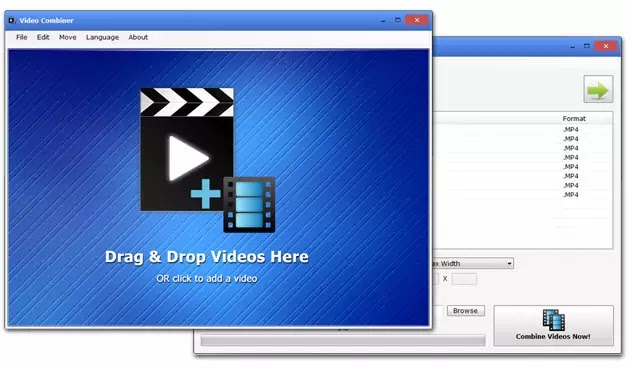Viewport: 630px width, 369px height.
Task: Click the Drag & Drop Videos Here text
Action: click(x=207, y=257)
